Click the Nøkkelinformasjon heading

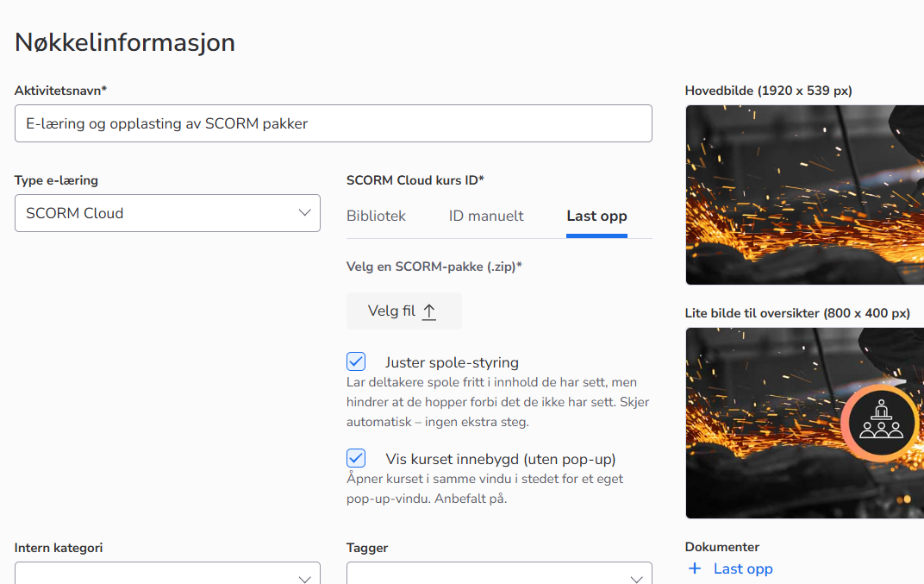pyautogui.click(x=125, y=42)
